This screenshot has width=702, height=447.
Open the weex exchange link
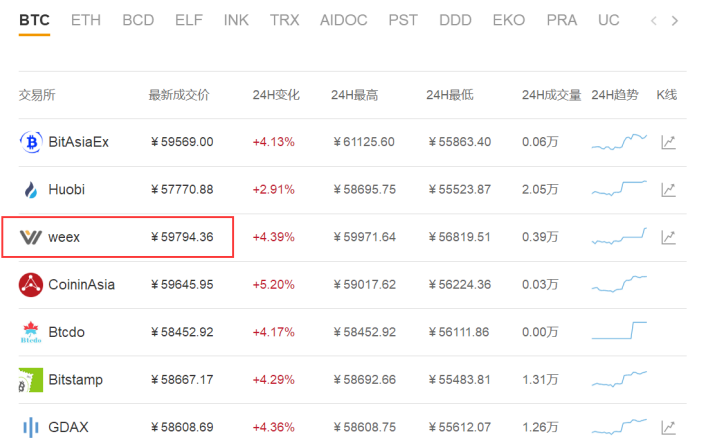[64, 237]
